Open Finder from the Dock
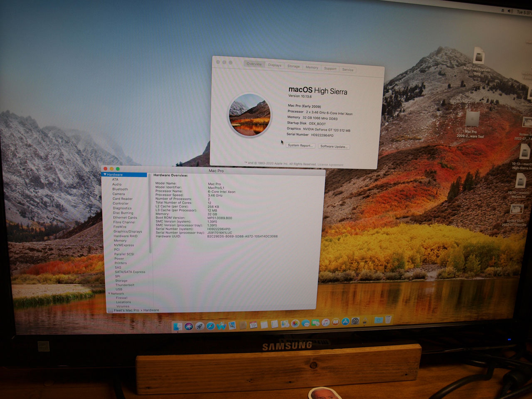 [x=178, y=326]
